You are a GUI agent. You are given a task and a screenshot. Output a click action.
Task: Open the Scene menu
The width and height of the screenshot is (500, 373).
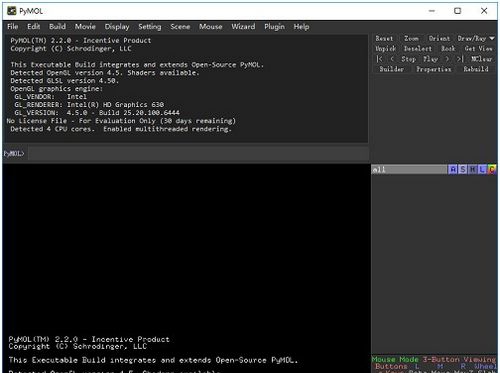point(180,27)
